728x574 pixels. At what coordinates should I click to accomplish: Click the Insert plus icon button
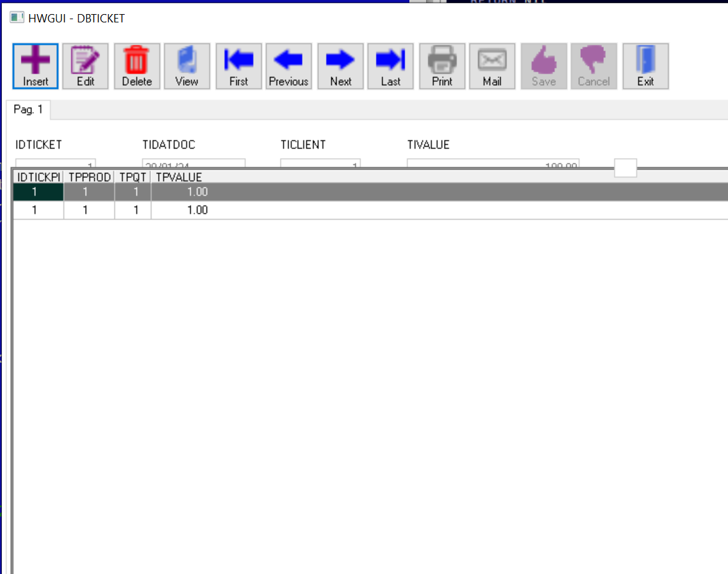pos(35,66)
